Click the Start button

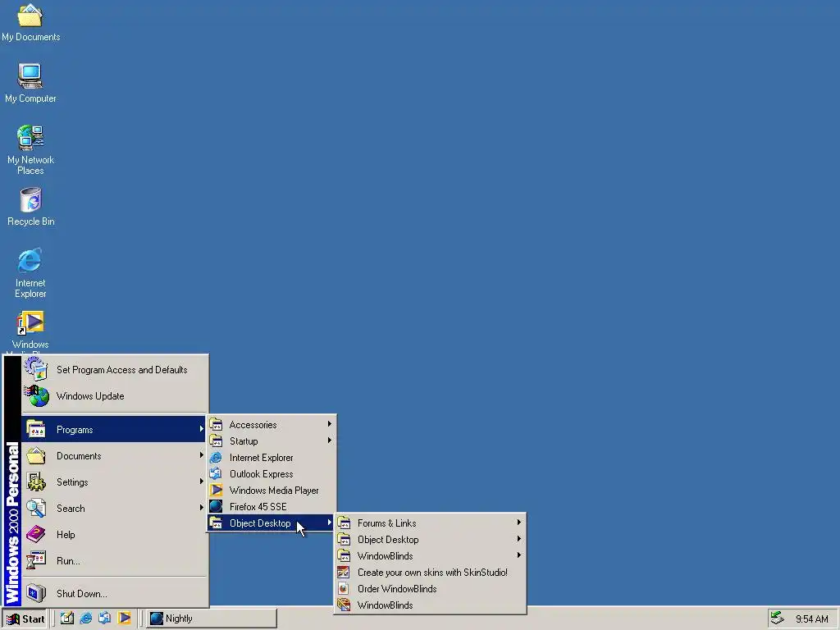pos(25,619)
